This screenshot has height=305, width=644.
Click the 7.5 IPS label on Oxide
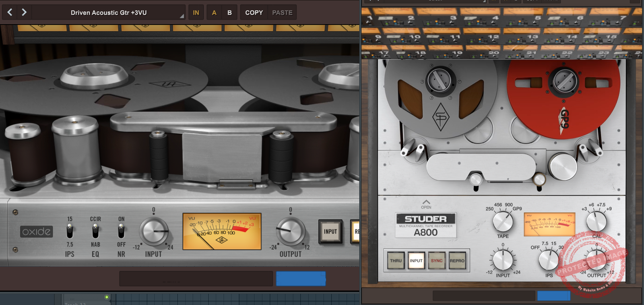[x=70, y=245]
